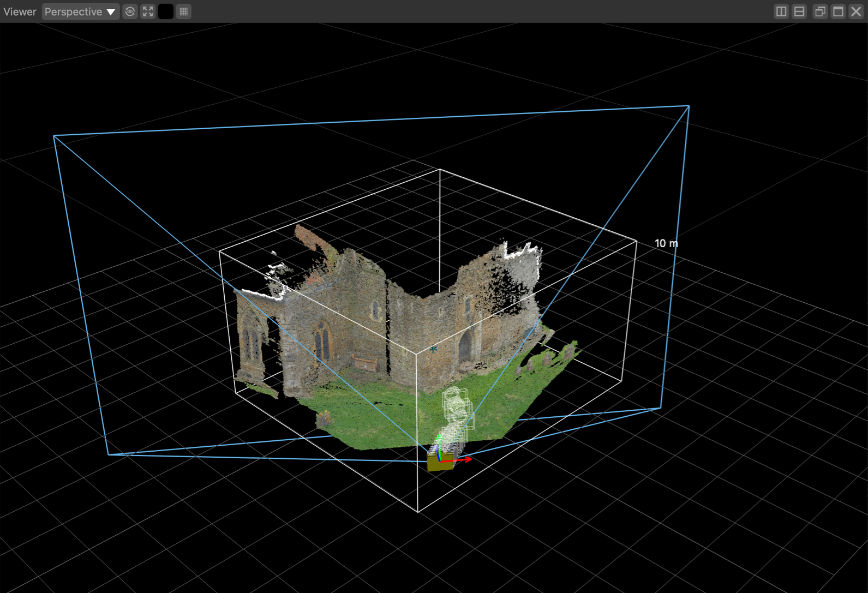Float the viewer into a separate window

click(820, 11)
